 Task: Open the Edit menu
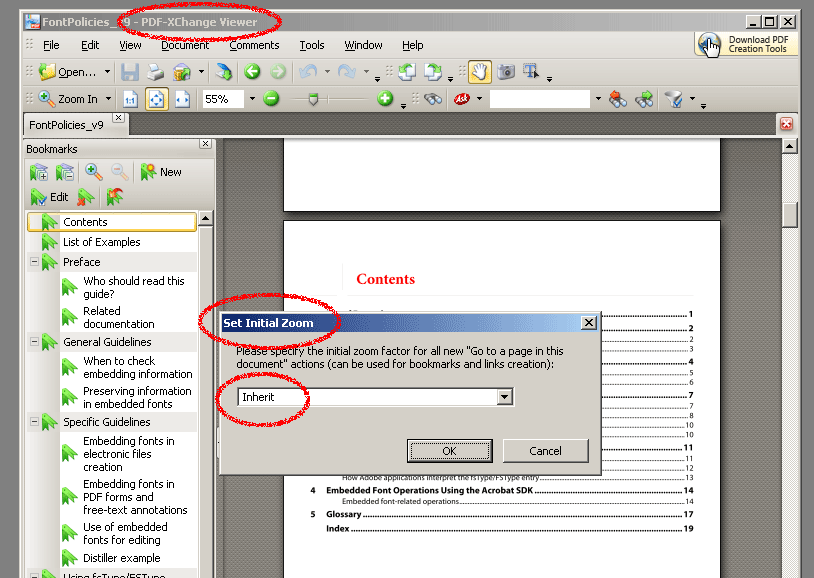pyautogui.click(x=90, y=45)
